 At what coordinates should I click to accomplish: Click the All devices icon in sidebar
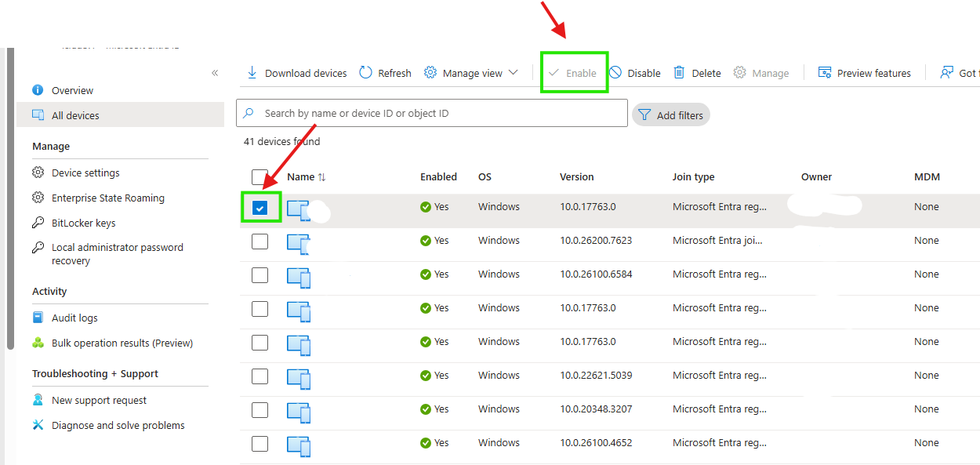pyautogui.click(x=38, y=115)
